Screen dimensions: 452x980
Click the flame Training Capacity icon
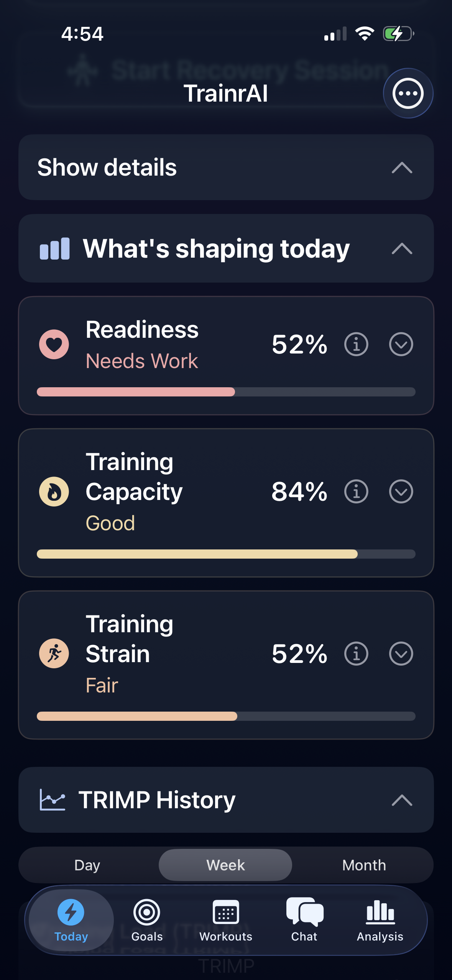click(54, 492)
